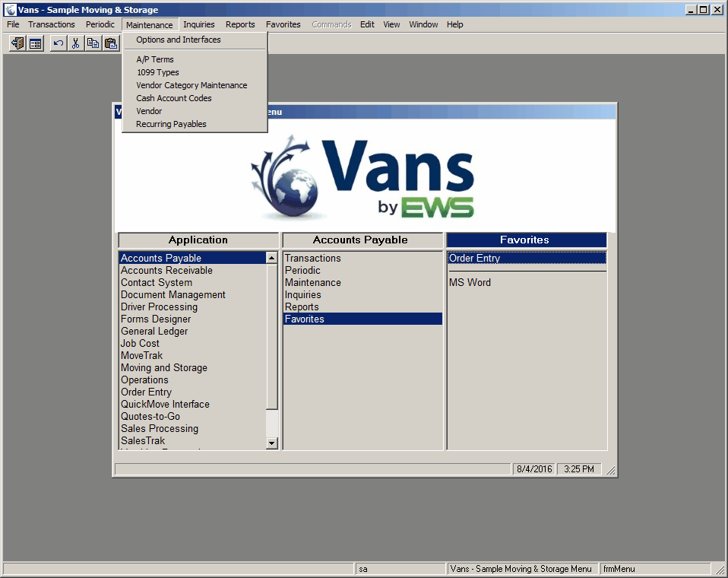This screenshot has width=728, height=578.
Task: Open the Transactions menu
Action: pyautogui.click(x=52, y=24)
